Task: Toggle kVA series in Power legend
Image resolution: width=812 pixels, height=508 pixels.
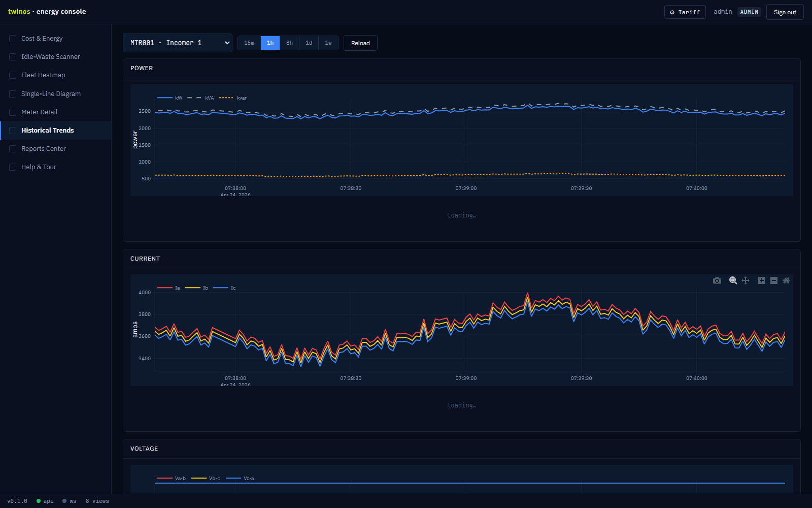Action: 200,98
